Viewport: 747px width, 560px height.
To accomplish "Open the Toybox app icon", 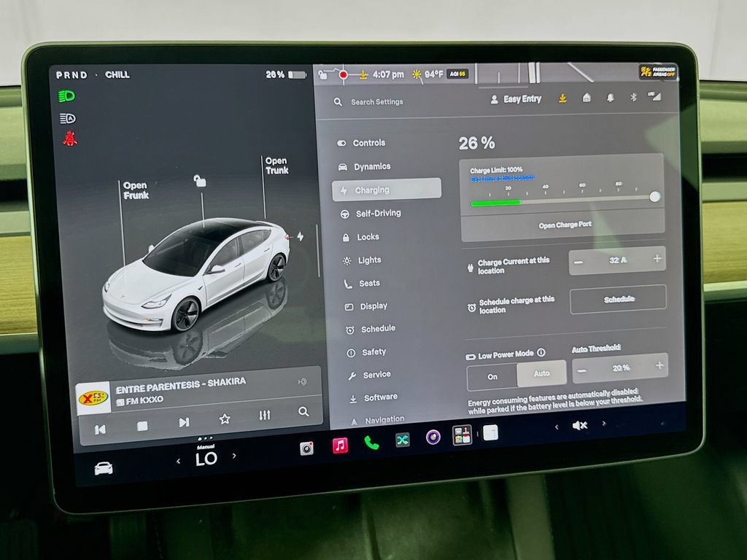I will click(462, 435).
